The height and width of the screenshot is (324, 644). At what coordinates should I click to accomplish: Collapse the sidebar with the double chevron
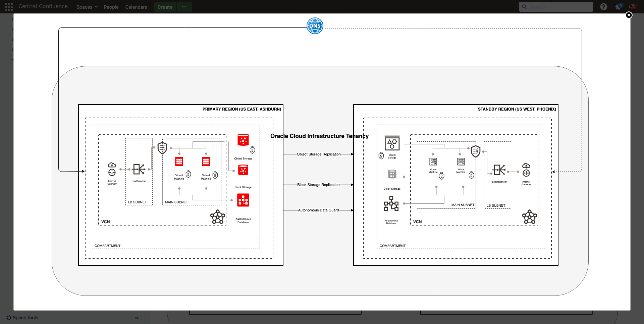point(137,318)
